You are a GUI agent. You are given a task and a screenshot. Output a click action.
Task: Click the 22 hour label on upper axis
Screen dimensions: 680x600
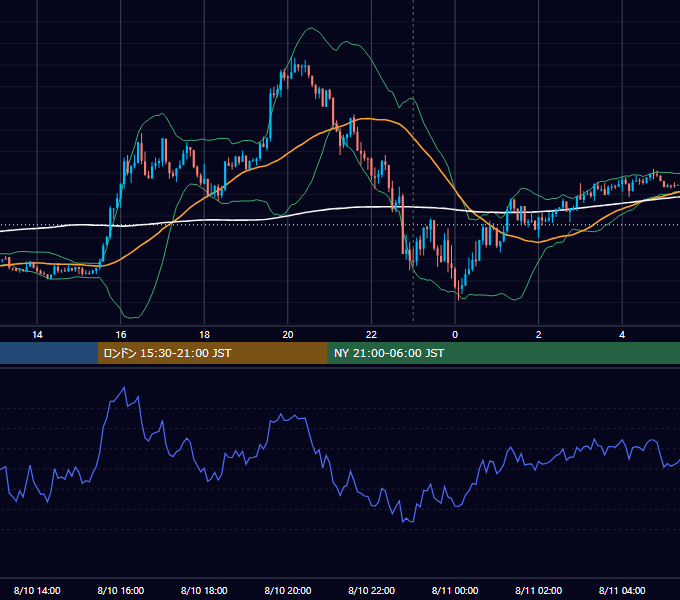click(x=371, y=335)
